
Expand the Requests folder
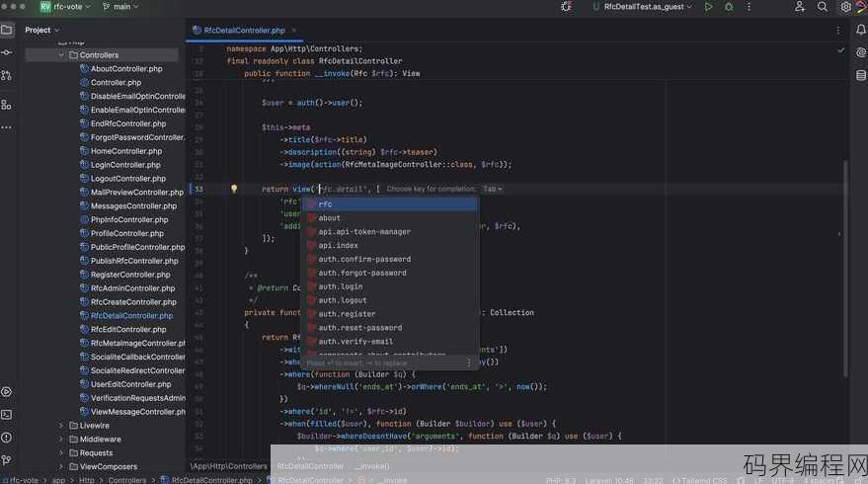(x=61, y=453)
